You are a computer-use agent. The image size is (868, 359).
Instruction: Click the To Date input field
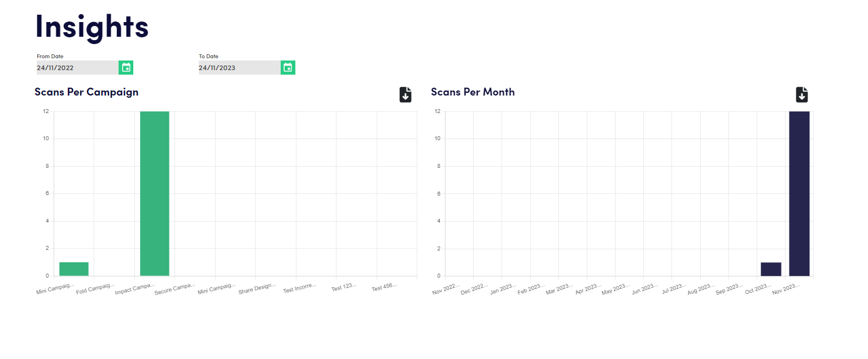(x=239, y=68)
